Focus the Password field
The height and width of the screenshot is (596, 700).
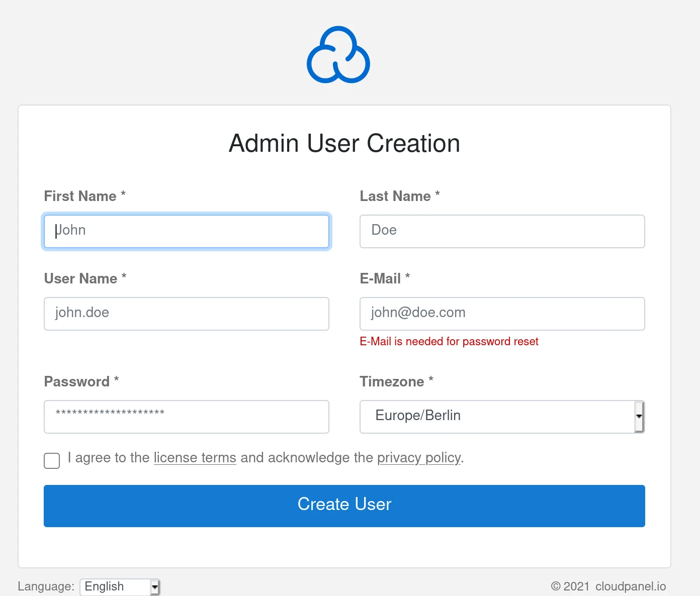[187, 417]
